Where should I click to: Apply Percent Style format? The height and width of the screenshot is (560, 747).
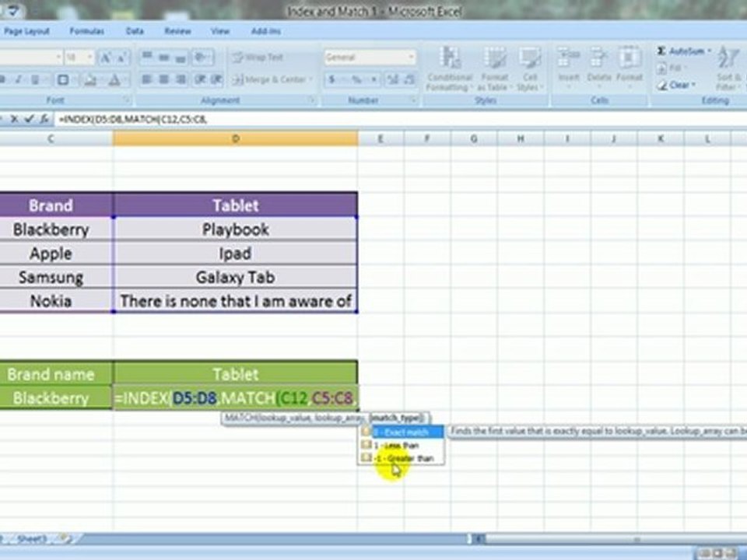[356, 79]
